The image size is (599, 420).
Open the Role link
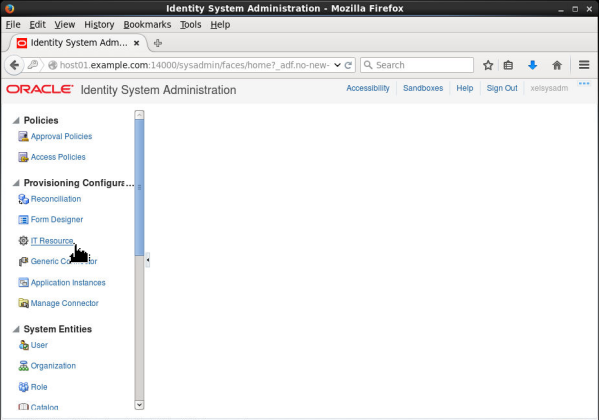[39, 387]
